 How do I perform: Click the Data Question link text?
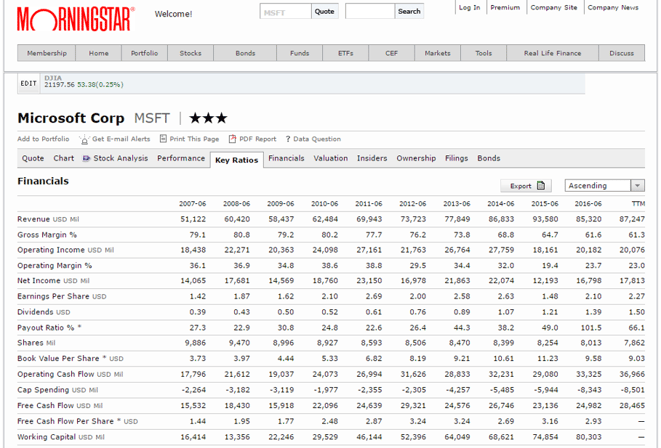[x=317, y=139]
